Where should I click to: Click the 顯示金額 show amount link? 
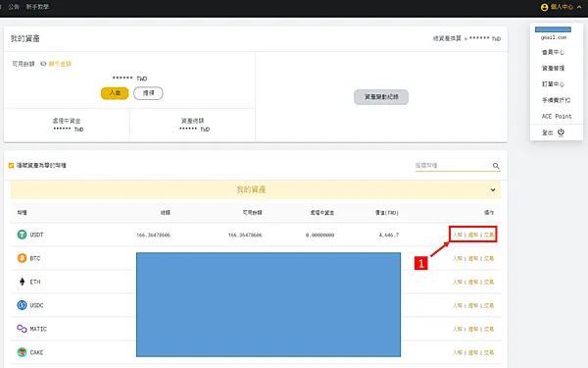tap(60, 64)
